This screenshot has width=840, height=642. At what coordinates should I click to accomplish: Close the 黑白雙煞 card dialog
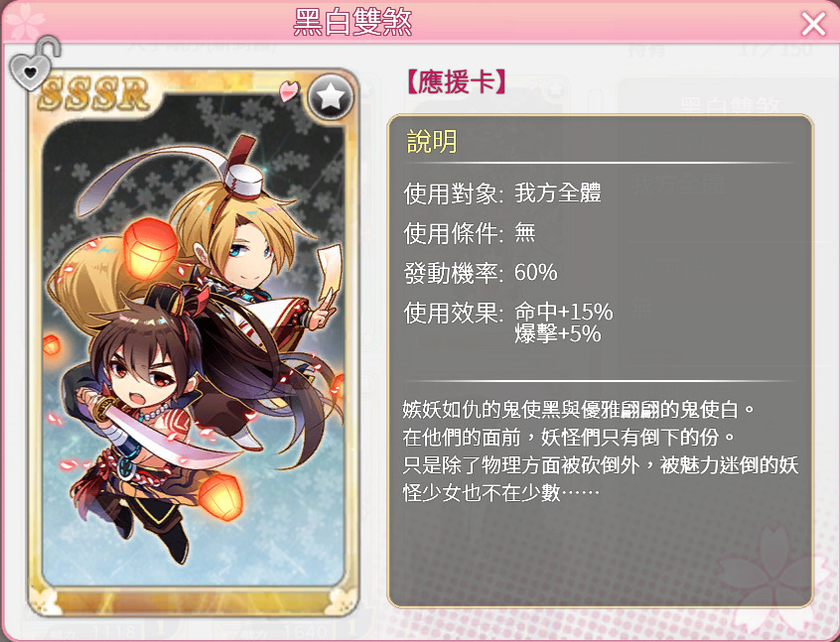point(813,24)
